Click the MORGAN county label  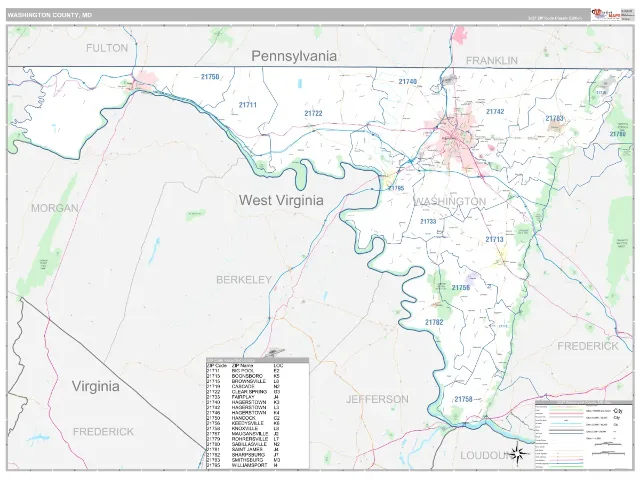tap(55, 208)
